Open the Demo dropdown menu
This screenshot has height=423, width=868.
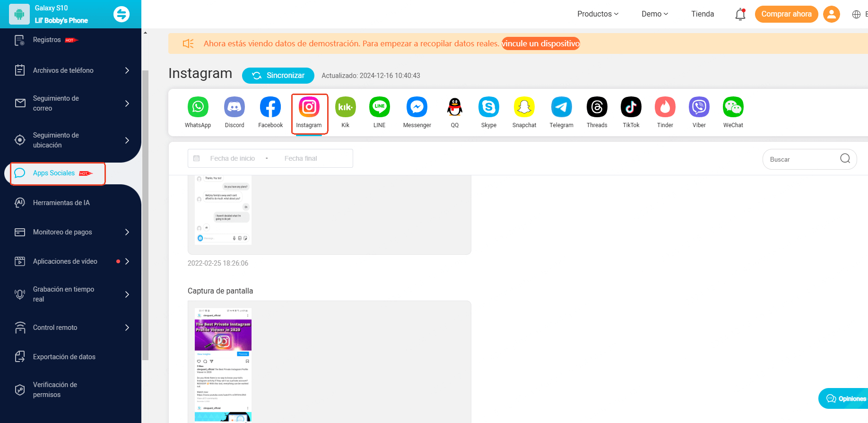[655, 14]
